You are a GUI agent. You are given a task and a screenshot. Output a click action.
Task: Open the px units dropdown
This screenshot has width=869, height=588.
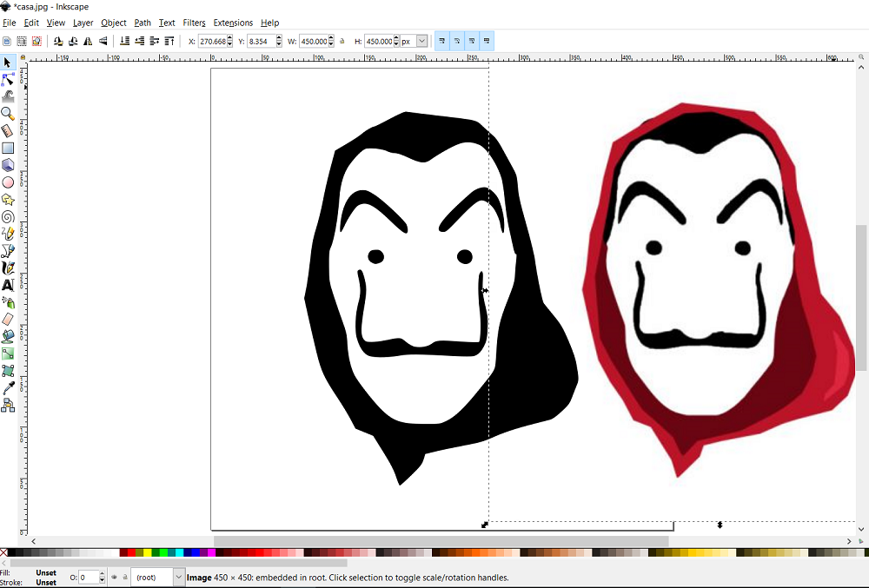coord(421,41)
